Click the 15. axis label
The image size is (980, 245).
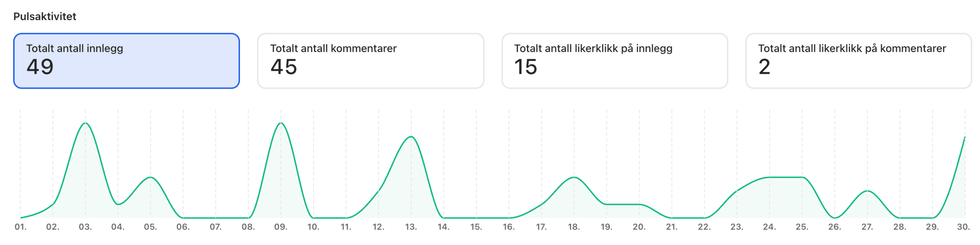coord(476,227)
